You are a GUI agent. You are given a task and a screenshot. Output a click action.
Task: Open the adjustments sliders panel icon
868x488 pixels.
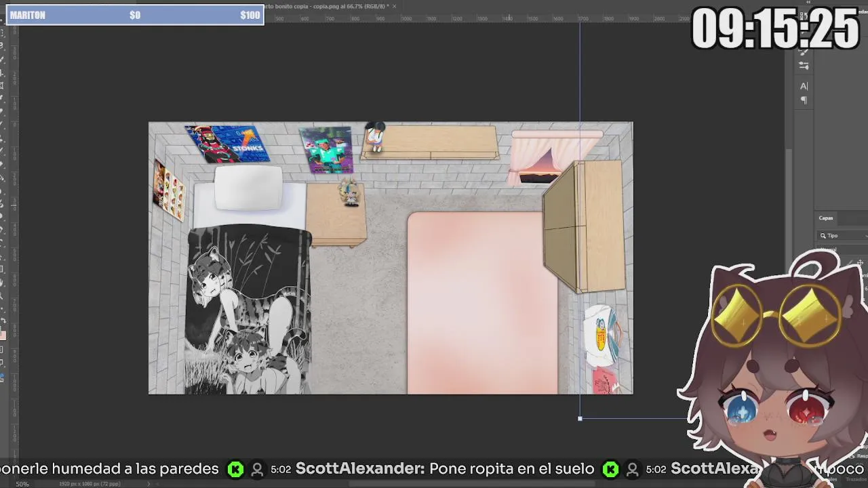(x=804, y=66)
